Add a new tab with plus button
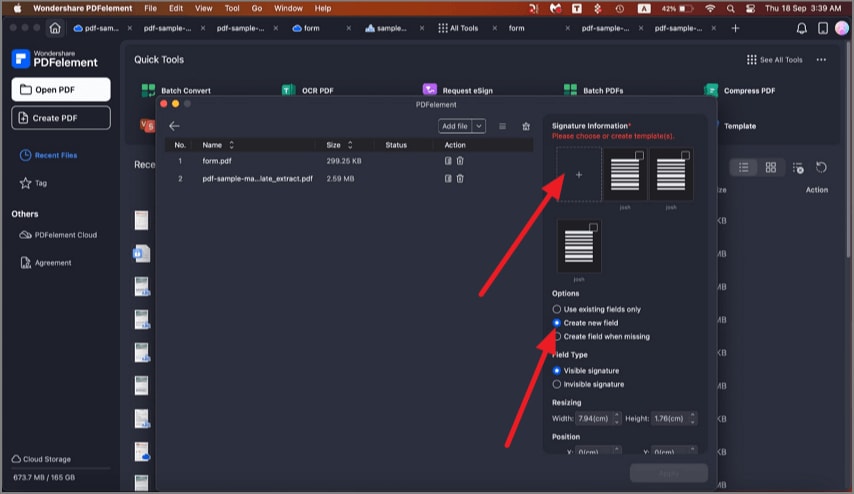Screen dimensions: 854x494 [735, 28]
